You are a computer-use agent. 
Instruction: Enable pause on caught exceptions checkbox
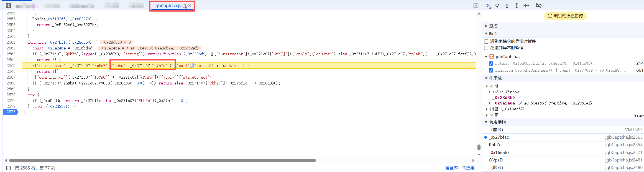486,48
